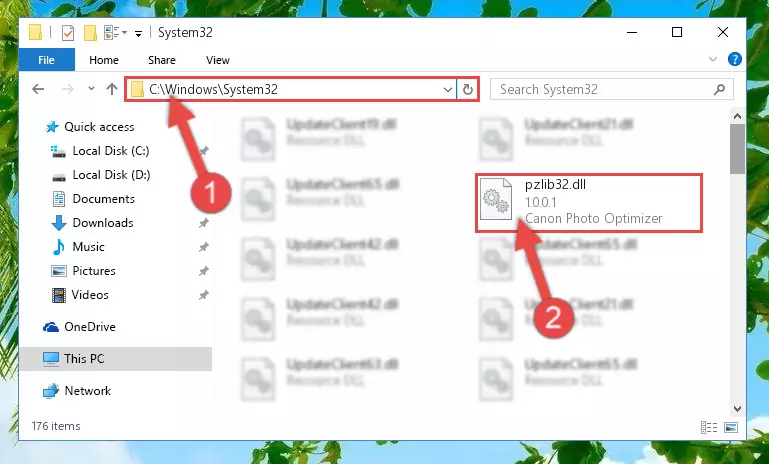Switch to details view layout icon
This screenshot has width=769, height=464.
click(709, 427)
